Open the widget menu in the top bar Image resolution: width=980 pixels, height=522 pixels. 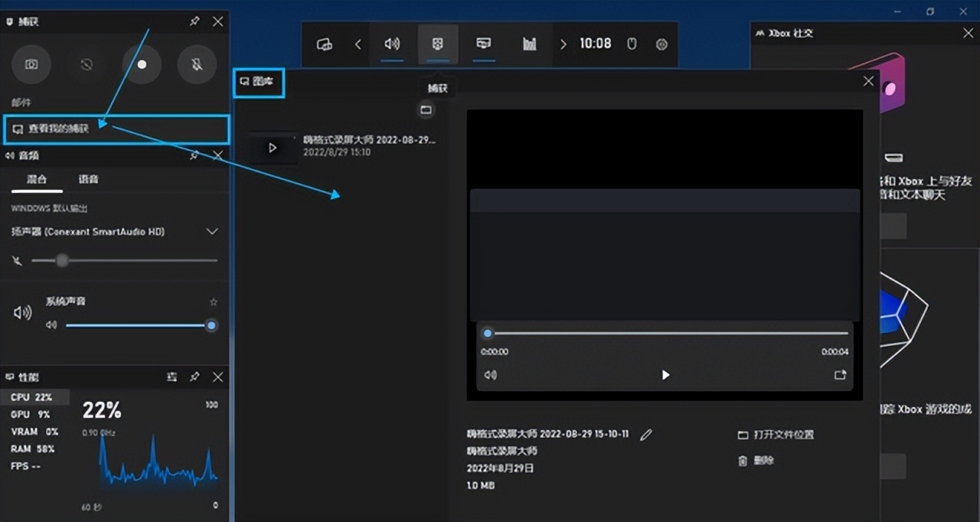[324, 44]
